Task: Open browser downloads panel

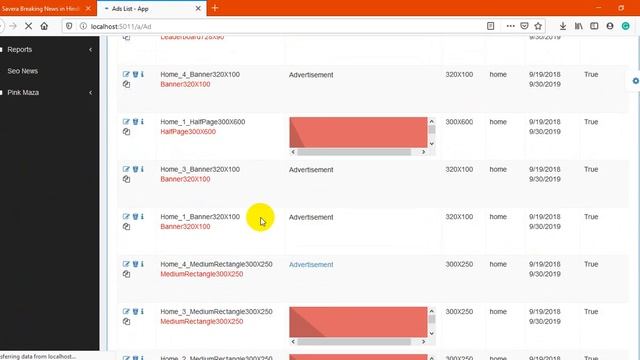Action: 562,26
